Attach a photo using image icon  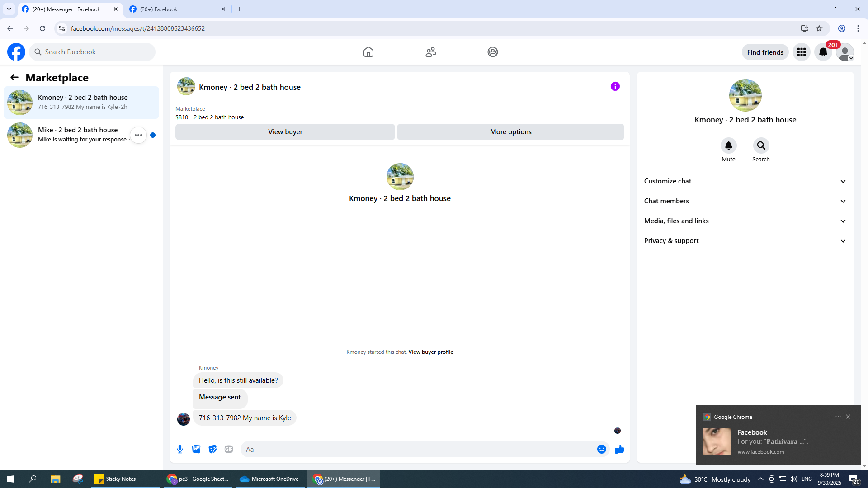196,449
